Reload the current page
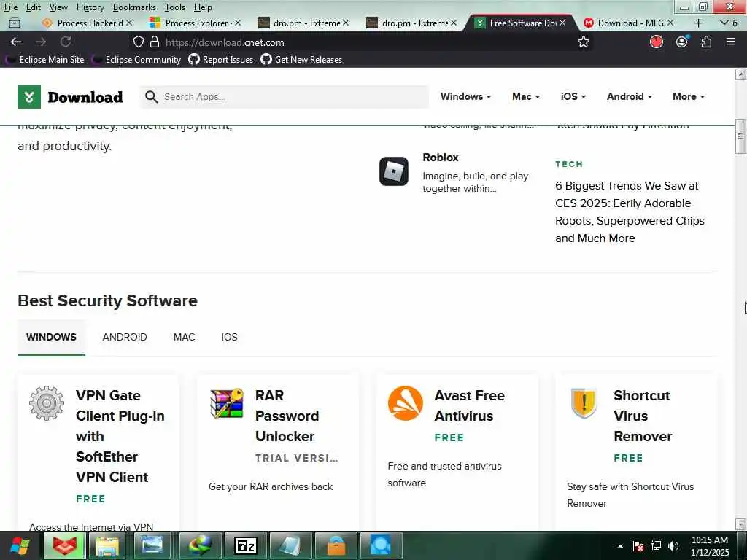This screenshot has height=560, width=747. [x=66, y=42]
